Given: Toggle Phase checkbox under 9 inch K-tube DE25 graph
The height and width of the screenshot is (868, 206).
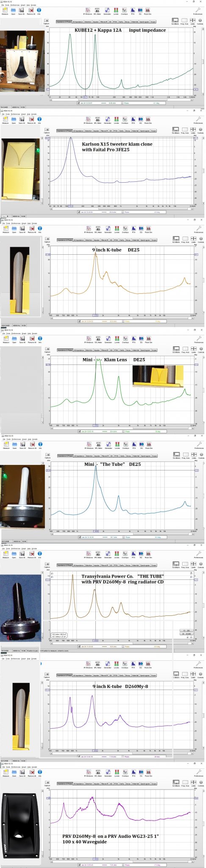Looking at the screenshot, I should pos(122,321).
